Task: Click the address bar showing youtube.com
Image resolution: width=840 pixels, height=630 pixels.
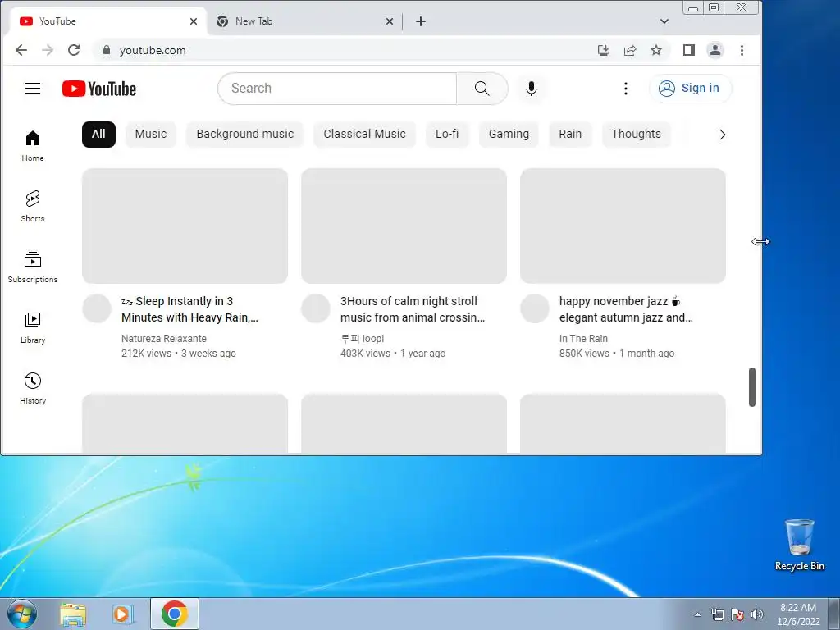Action: coord(343,50)
